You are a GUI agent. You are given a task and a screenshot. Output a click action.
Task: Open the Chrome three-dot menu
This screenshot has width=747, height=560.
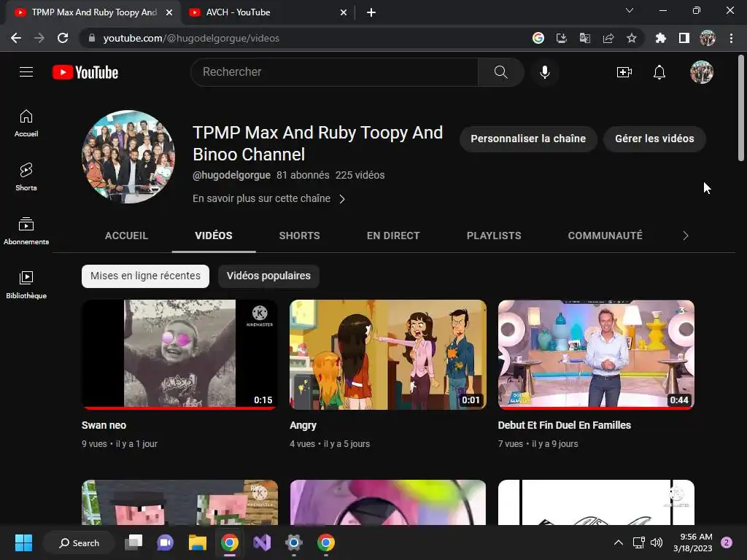click(731, 38)
